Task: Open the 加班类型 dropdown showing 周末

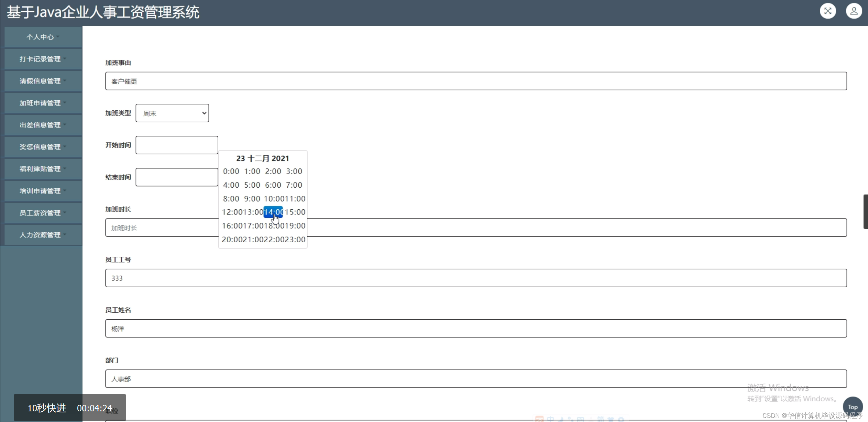Action: 172,113
